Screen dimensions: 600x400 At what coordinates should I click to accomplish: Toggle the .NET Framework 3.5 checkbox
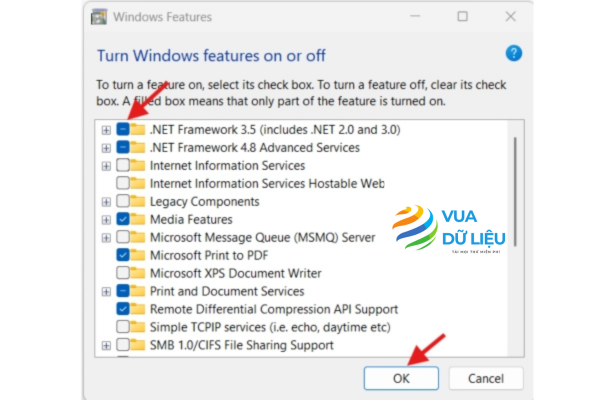click(x=122, y=129)
